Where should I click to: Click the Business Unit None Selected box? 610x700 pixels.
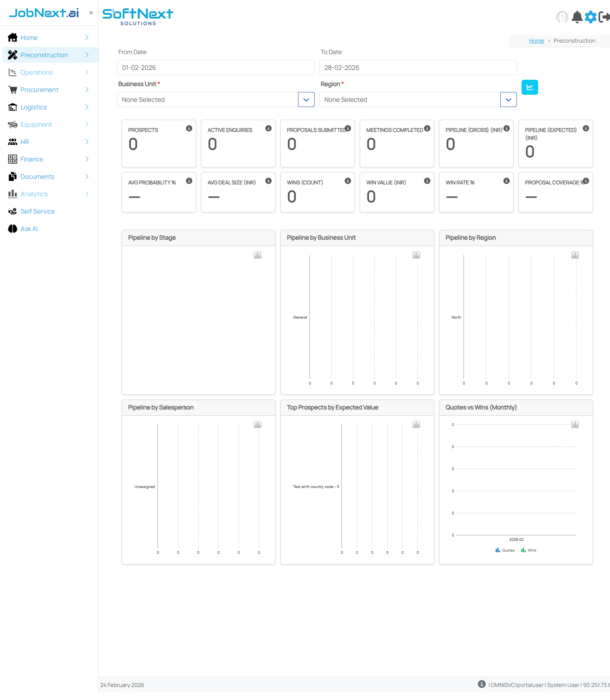208,99
